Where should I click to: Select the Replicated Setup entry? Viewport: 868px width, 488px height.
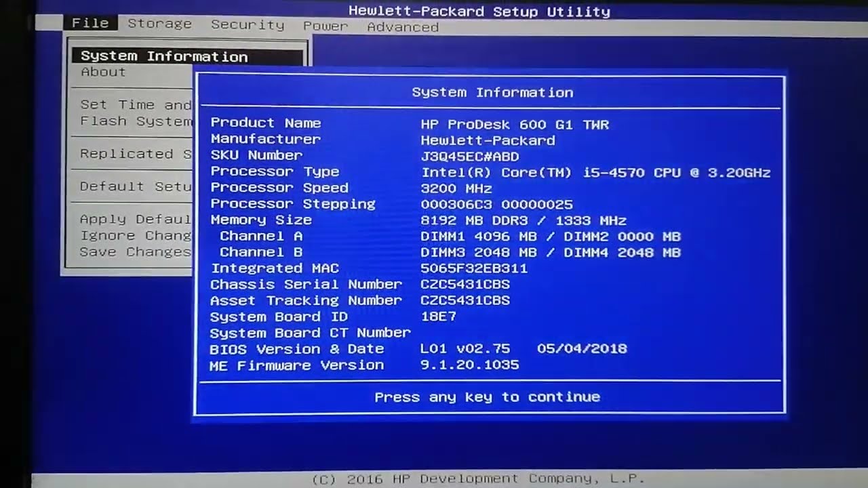(x=136, y=154)
